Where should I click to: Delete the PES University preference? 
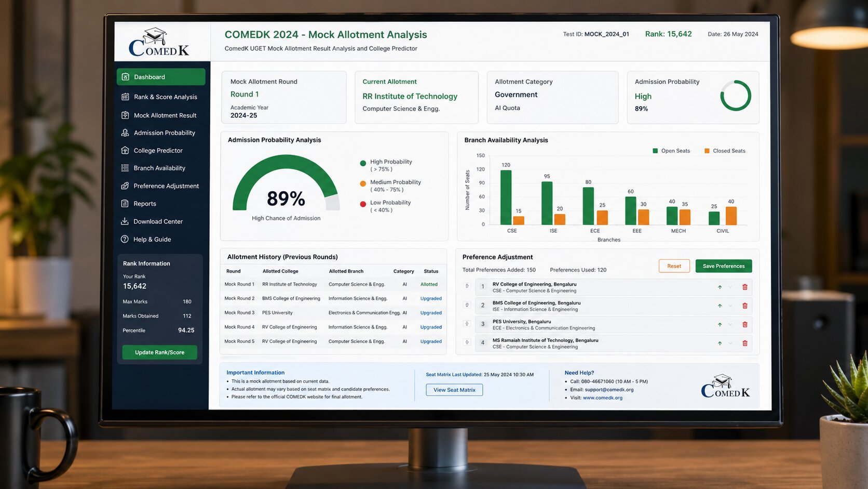[x=745, y=324]
